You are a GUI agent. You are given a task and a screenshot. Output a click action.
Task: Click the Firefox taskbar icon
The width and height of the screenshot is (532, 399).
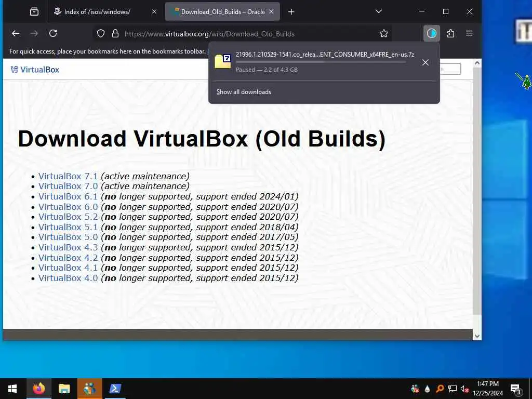(38, 389)
